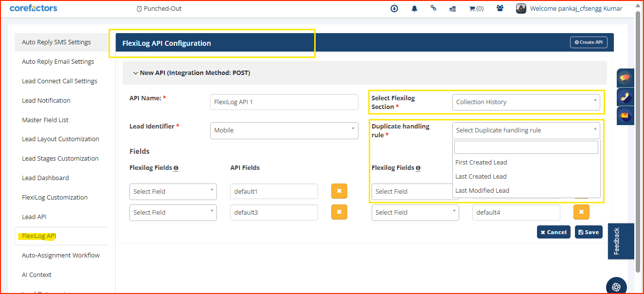The height and width of the screenshot is (294, 644).
Task: Select Last Modified Lead option
Action: point(526,191)
